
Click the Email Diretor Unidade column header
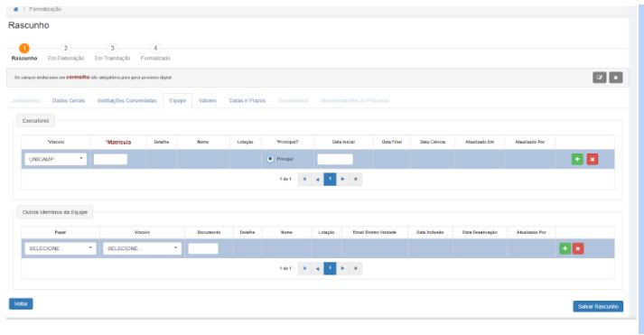click(x=375, y=232)
